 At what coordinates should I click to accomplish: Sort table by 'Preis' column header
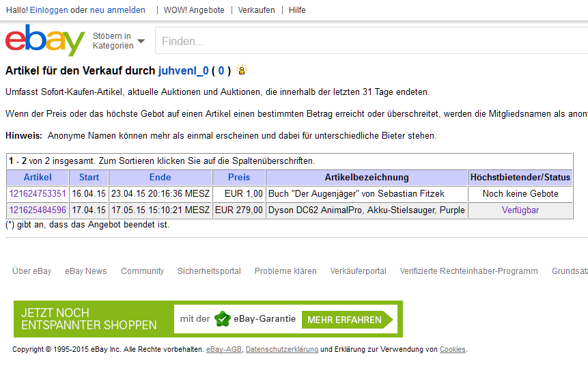click(x=239, y=178)
